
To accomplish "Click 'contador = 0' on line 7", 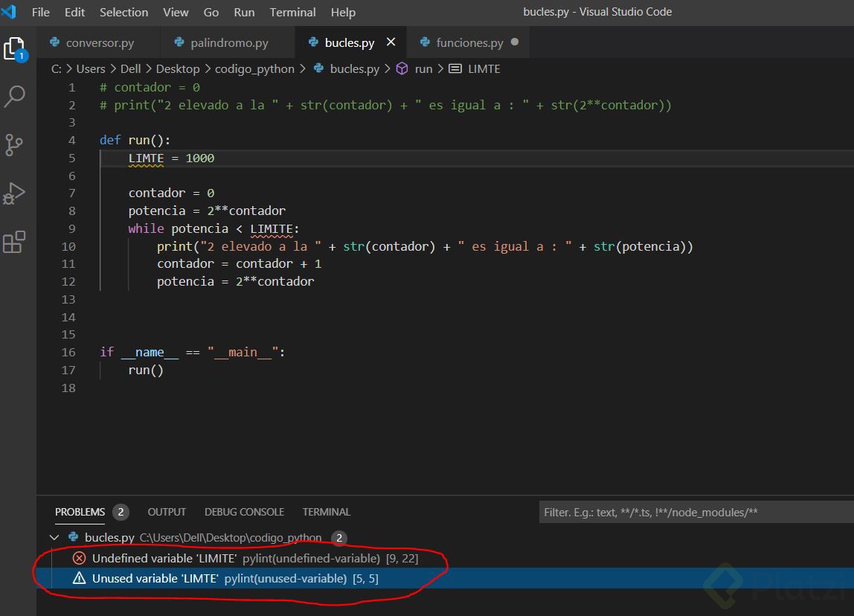I will click(x=171, y=193).
